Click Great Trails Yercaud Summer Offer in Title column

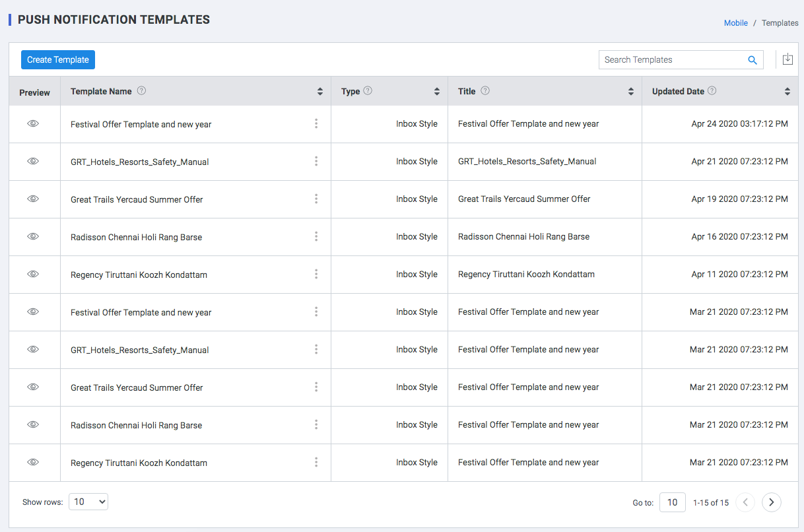[x=524, y=199]
